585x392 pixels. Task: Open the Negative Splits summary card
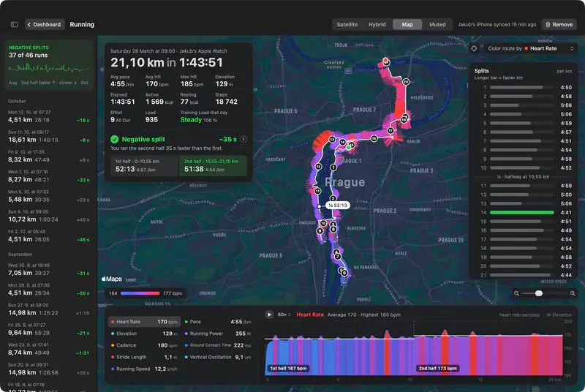click(49, 65)
